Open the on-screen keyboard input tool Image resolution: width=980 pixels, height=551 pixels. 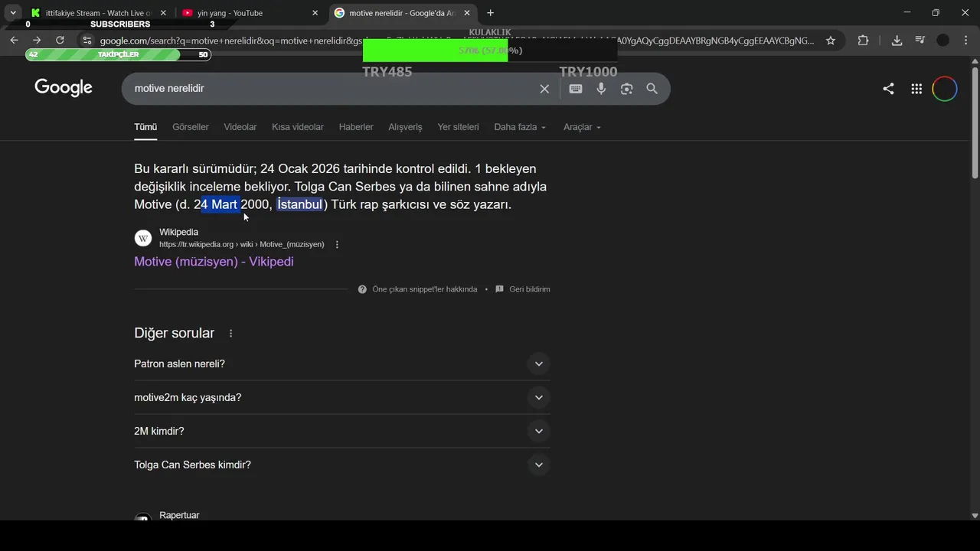click(x=576, y=89)
